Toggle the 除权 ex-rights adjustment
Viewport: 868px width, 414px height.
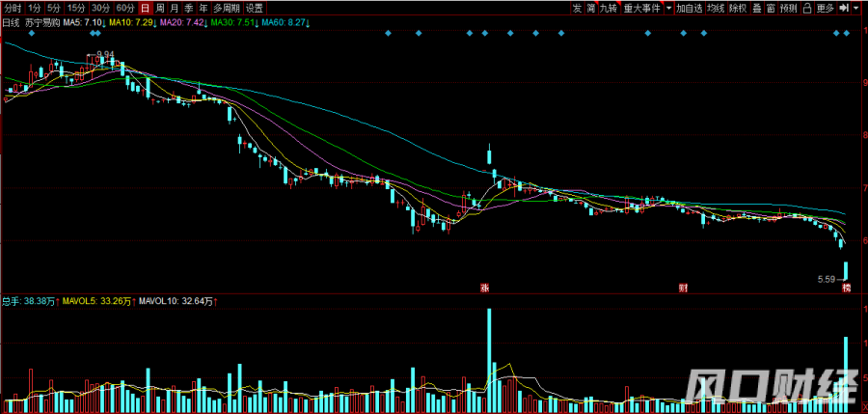737,8
